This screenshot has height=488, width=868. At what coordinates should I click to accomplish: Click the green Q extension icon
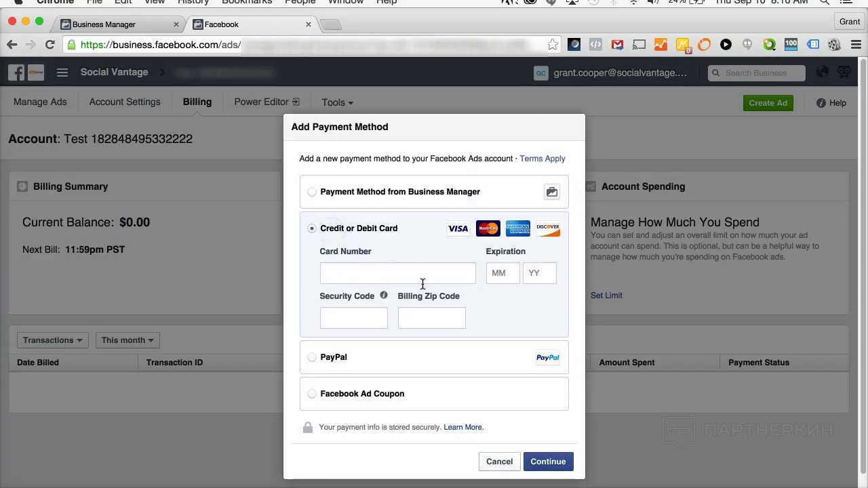tap(769, 45)
